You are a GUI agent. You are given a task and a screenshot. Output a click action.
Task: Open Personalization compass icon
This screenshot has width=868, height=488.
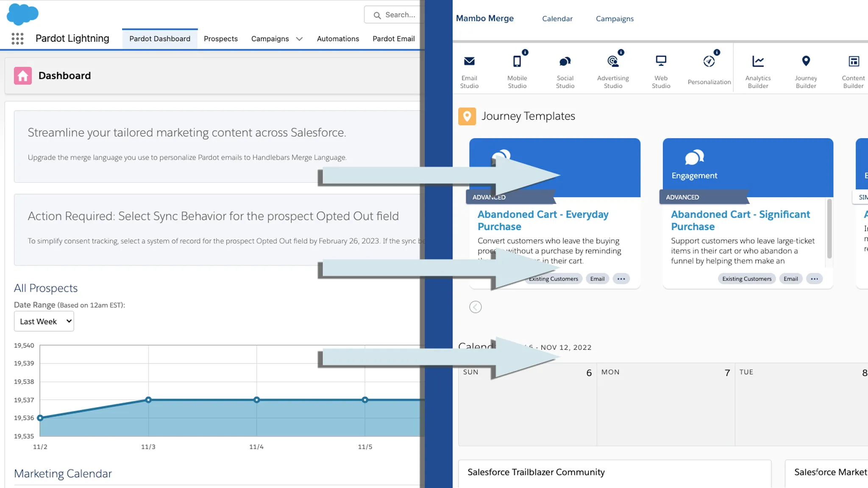(709, 61)
